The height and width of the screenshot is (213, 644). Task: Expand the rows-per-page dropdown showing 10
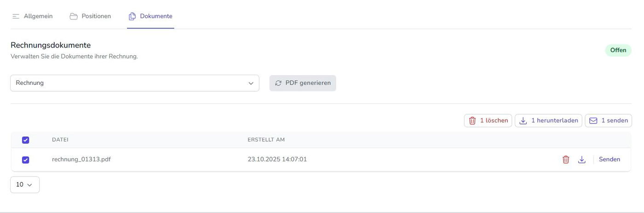pyautogui.click(x=25, y=185)
